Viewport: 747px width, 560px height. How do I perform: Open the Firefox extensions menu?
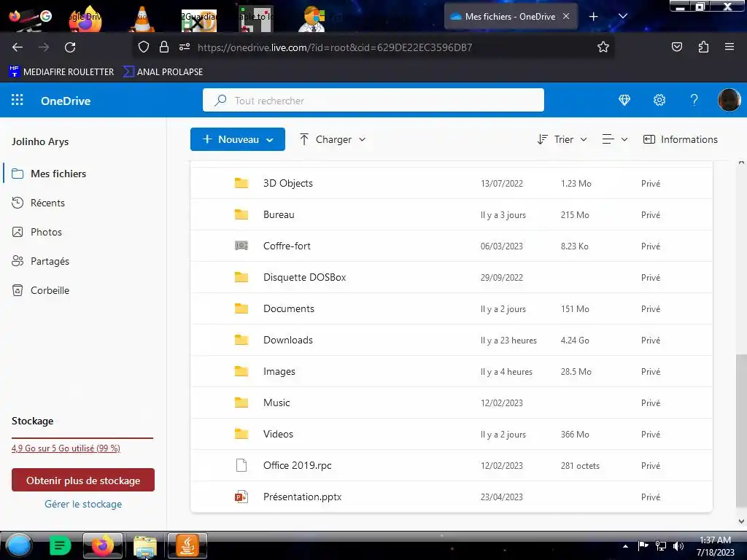(x=703, y=47)
